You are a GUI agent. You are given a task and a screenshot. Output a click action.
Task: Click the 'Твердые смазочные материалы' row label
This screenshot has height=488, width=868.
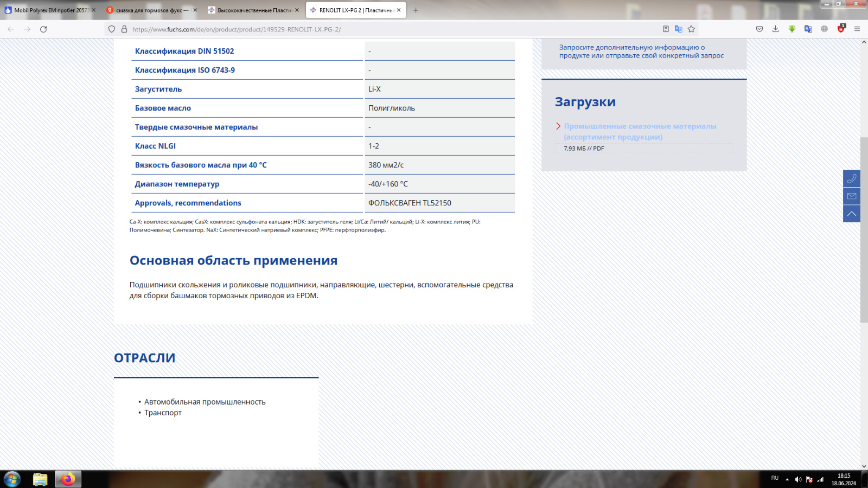tap(196, 127)
